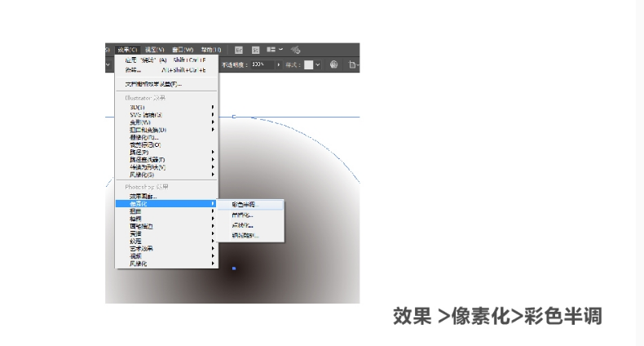The image size is (644, 346).
Task: Expand the 路径(P) submenu
Action: tap(166, 152)
